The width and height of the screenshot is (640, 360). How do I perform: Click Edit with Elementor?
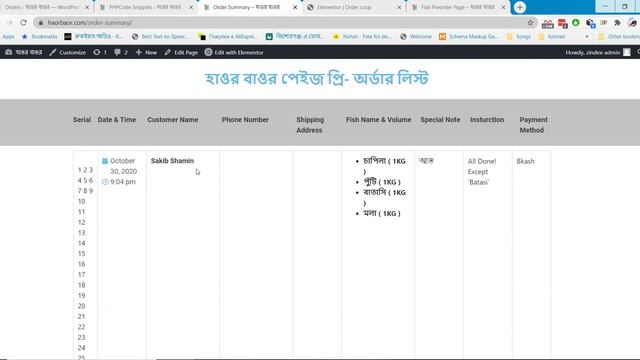tap(234, 52)
